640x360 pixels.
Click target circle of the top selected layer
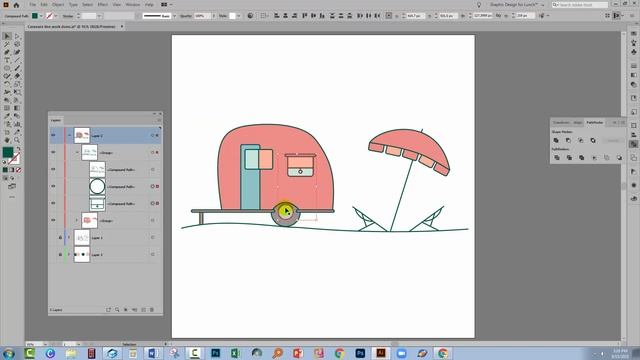pos(153,136)
